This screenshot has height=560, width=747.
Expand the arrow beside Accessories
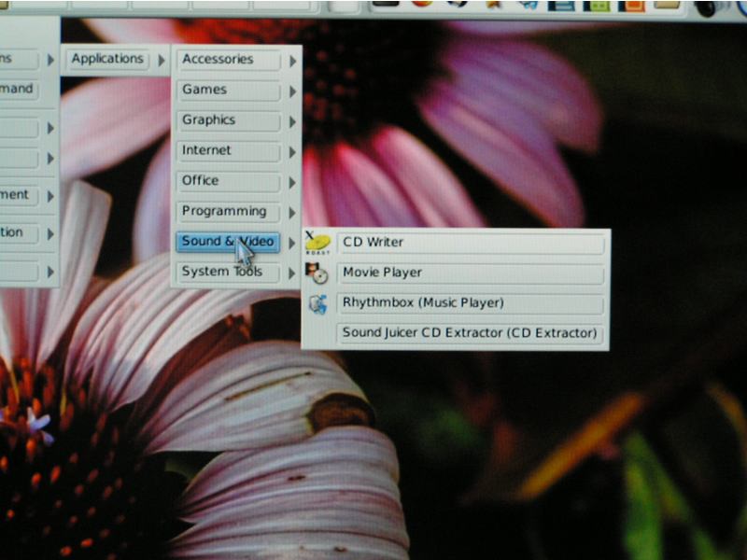pos(292,62)
